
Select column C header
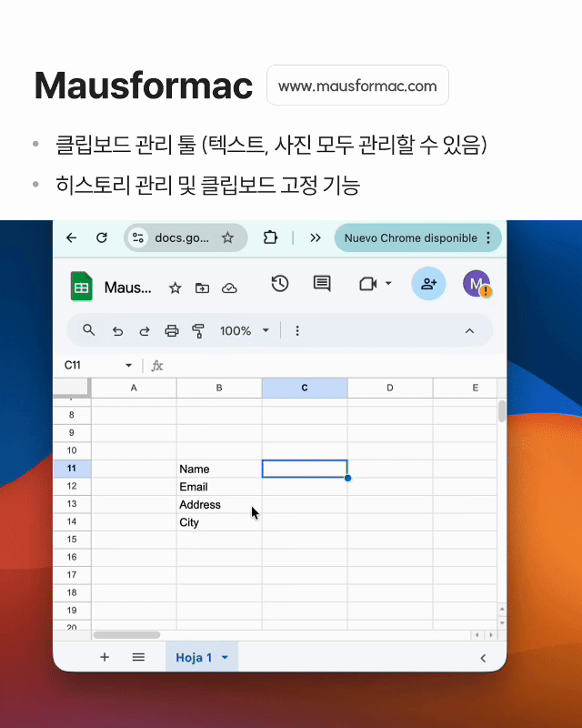[305, 389]
